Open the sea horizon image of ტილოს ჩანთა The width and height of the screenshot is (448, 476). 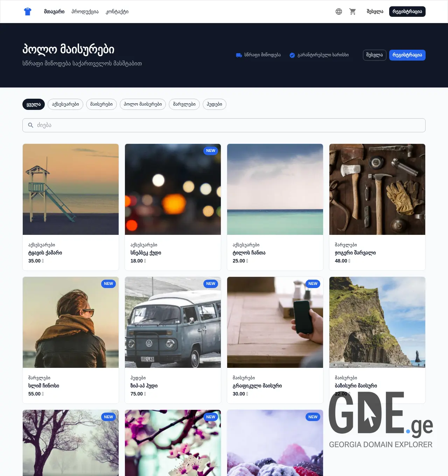(275, 189)
